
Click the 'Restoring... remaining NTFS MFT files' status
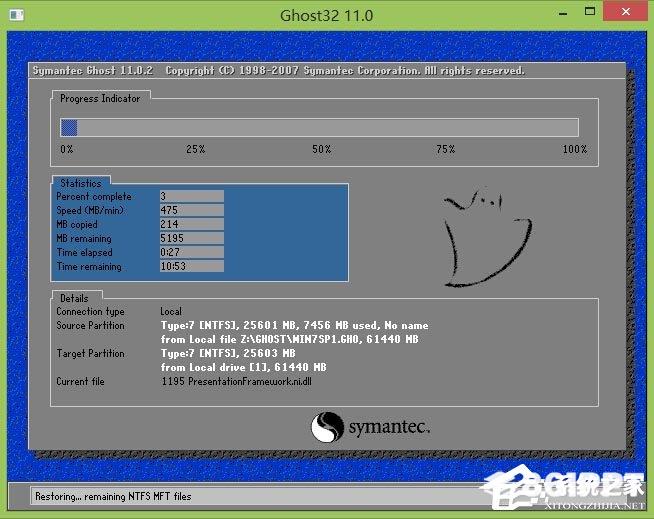tap(113, 496)
